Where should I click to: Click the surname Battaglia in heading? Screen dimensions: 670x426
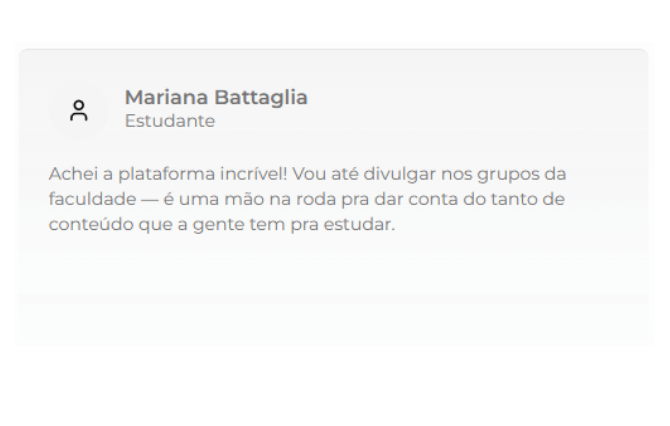261,98
